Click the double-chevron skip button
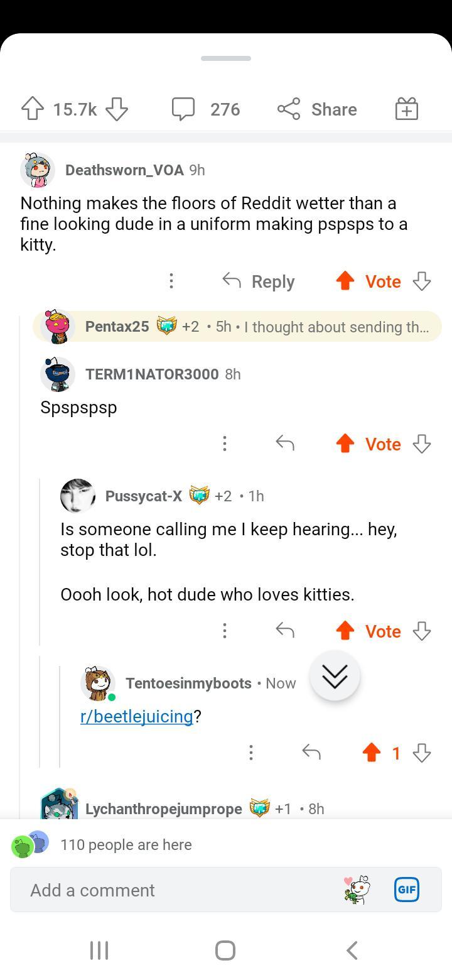Image resolution: width=452 pixels, height=980 pixels. 335,676
